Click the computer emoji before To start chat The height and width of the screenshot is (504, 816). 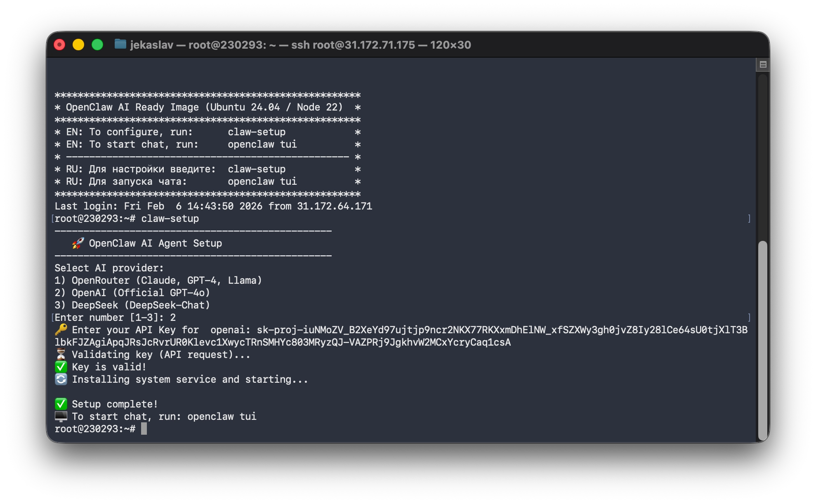pos(61,416)
